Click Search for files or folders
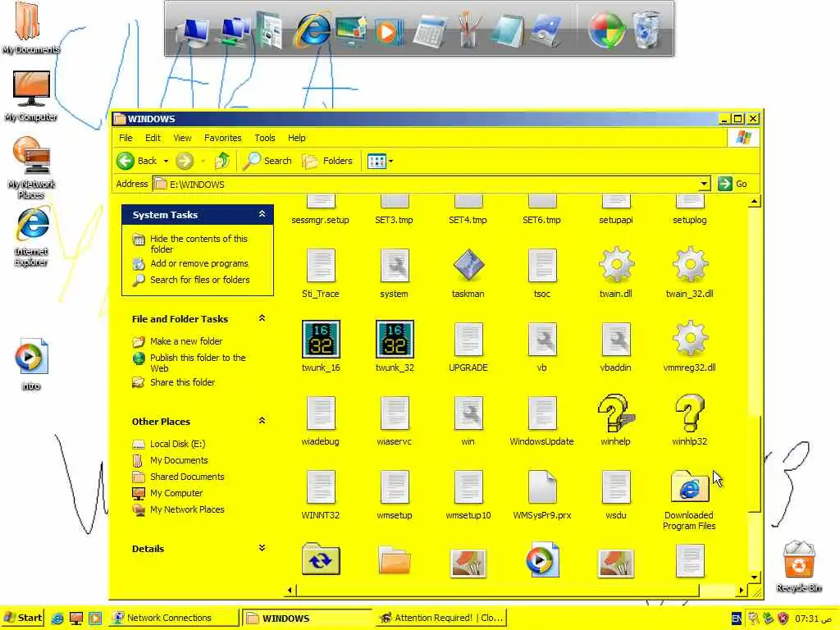 click(x=200, y=280)
